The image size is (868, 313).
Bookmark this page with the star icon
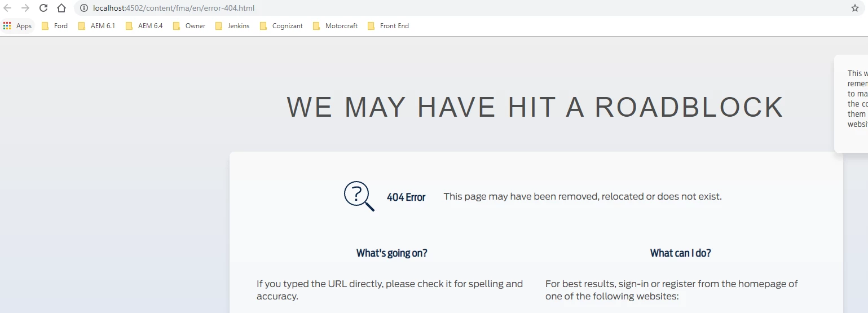855,8
